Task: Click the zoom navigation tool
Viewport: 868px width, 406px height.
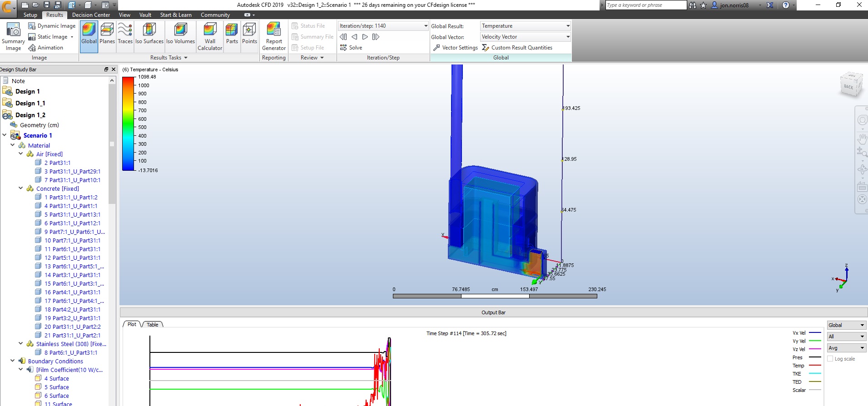Action: (x=862, y=153)
